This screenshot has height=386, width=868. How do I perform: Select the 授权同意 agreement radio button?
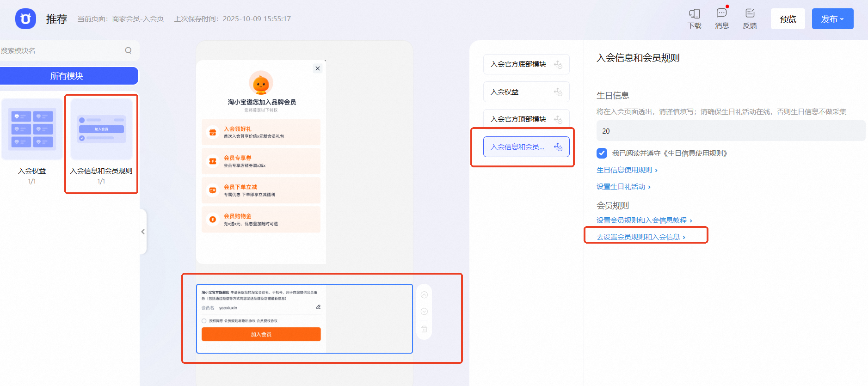pos(204,321)
